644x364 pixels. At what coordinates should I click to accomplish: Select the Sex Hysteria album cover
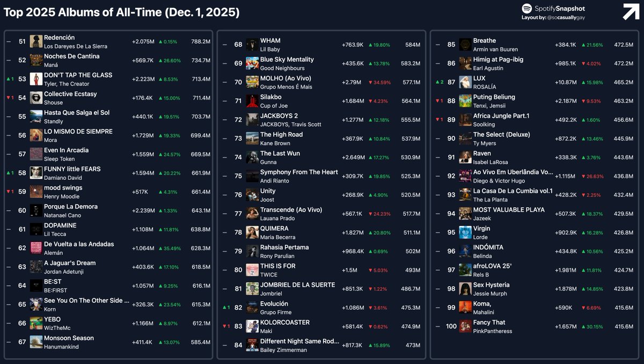coord(465,289)
